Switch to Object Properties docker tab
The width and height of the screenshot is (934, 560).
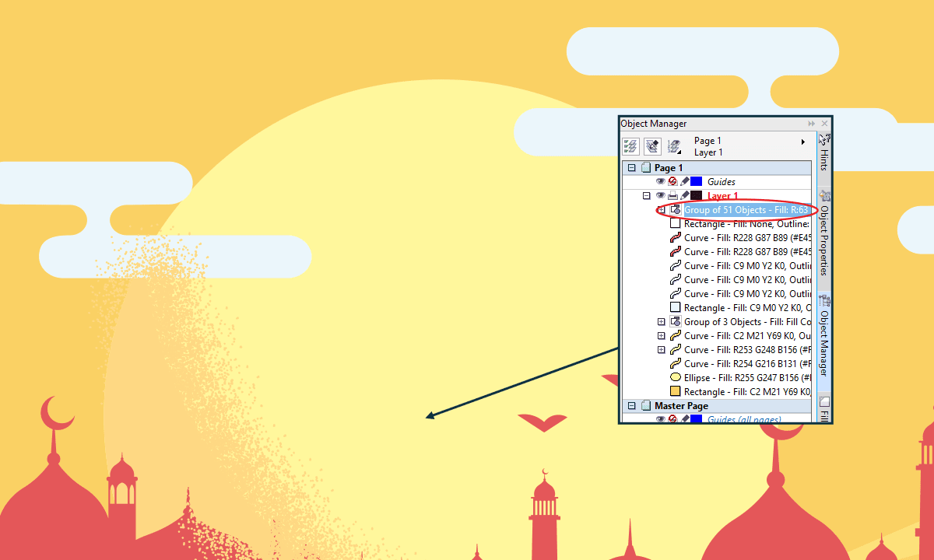pyautogui.click(x=824, y=237)
